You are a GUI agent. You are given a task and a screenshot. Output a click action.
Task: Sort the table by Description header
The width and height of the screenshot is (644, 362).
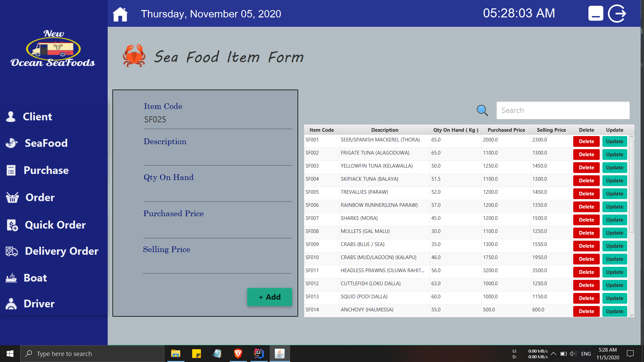pyautogui.click(x=384, y=130)
